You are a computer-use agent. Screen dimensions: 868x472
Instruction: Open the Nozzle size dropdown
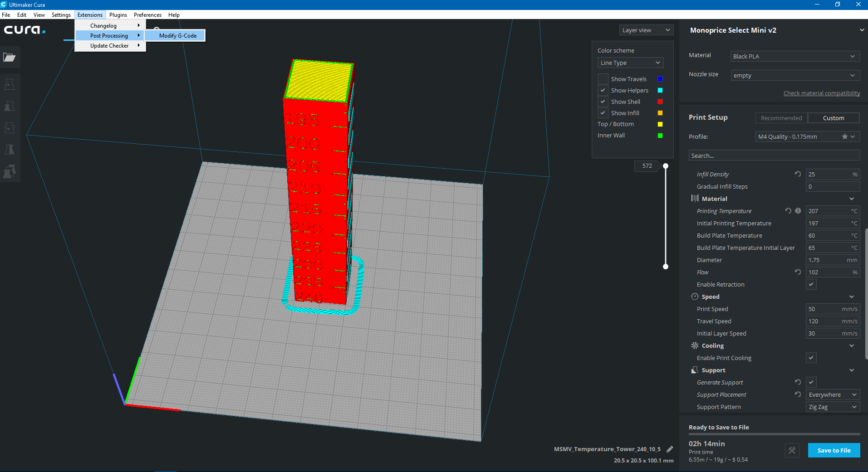[795, 75]
